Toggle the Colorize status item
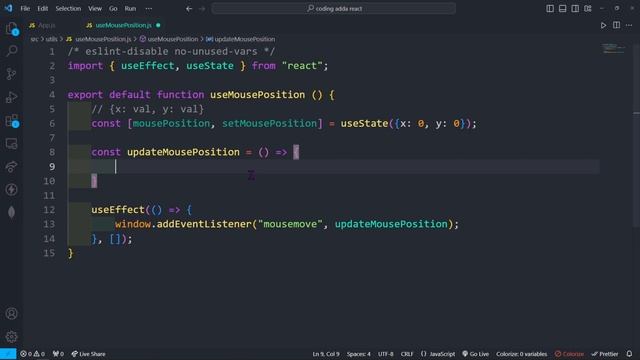Screen dimensions: 640x360 (569, 354)
